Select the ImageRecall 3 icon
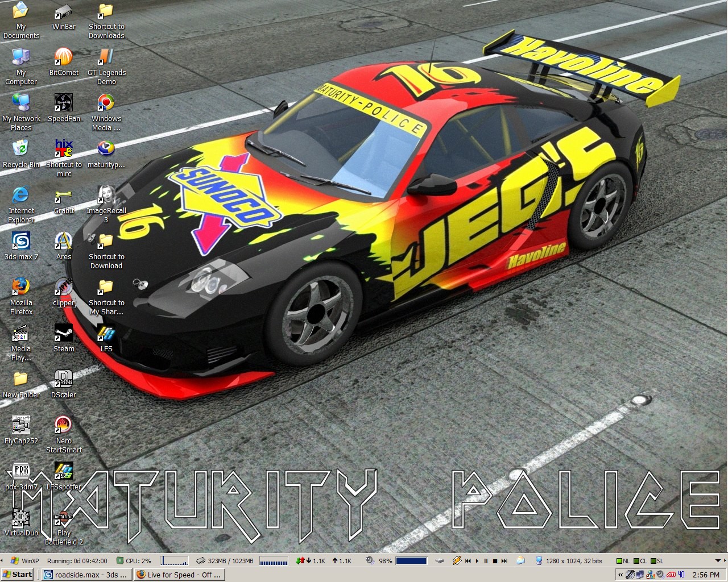 click(106, 205)
